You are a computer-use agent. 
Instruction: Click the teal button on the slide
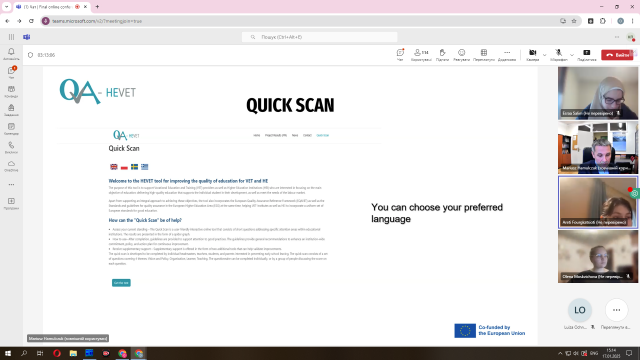[121, 282]
